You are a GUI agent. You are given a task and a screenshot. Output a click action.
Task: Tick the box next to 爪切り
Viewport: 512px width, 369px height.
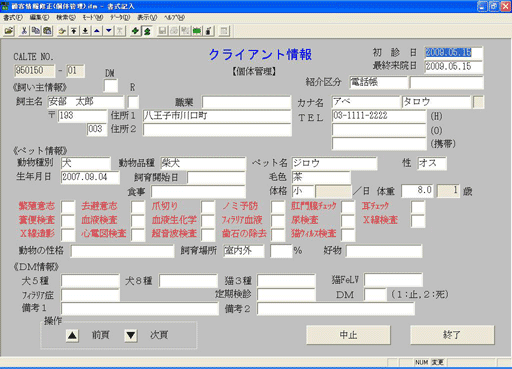point(208,207)
